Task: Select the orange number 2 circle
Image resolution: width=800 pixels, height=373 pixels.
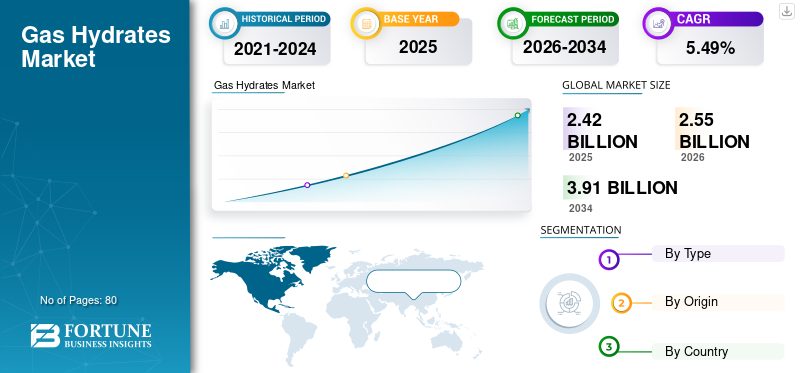Action: (621, 303)
